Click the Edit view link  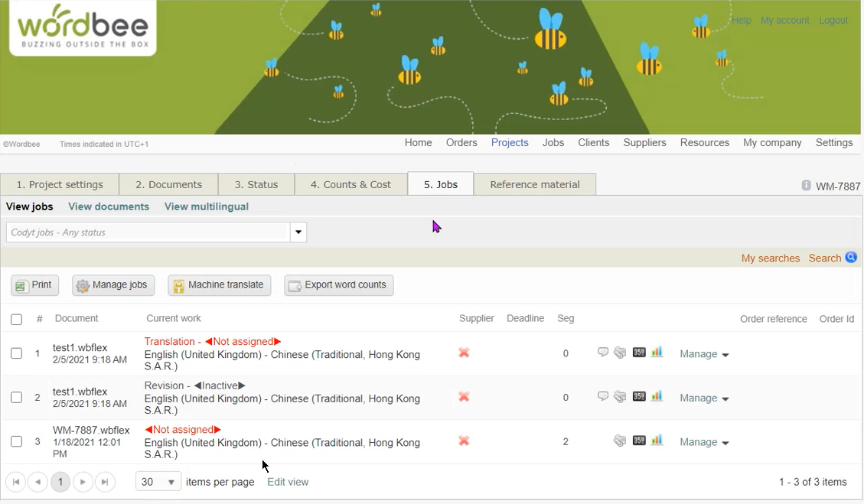pyautogui.click(x=288, y=482)
